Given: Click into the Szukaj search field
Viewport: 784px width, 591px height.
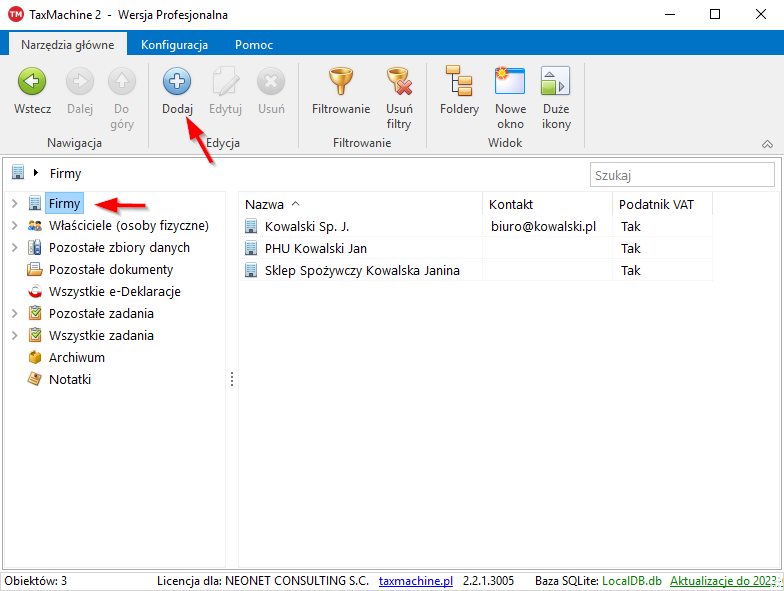Looking at the screenshot, I should (x=681, y=175).
